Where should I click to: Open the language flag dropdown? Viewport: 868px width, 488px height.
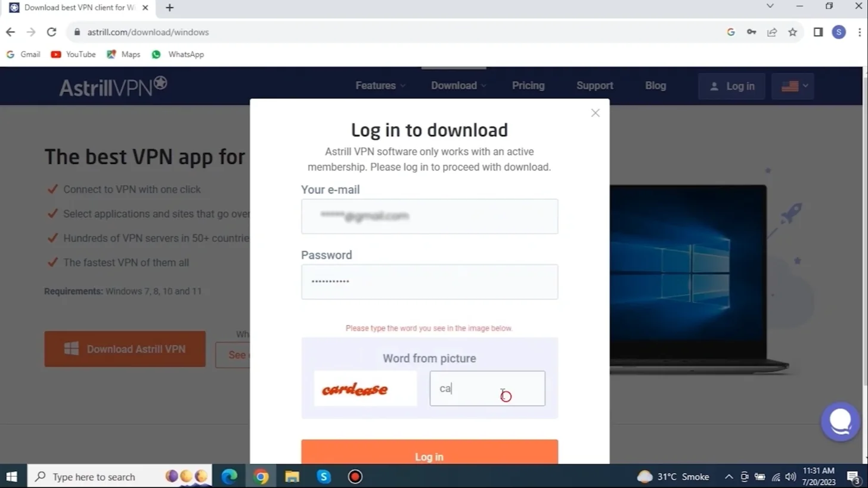click(792, 86)
